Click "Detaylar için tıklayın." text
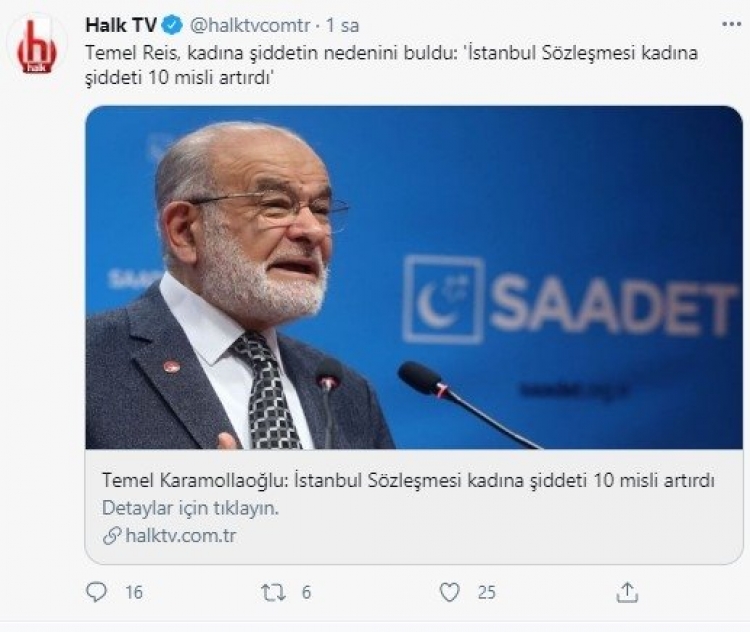This screenshot has height=632, width=750. [190, 507]
